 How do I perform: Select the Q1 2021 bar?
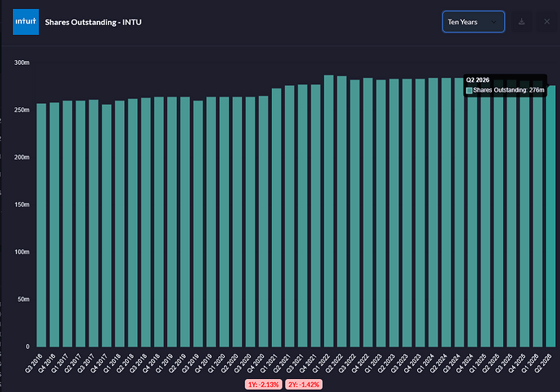tap(277, 218)
